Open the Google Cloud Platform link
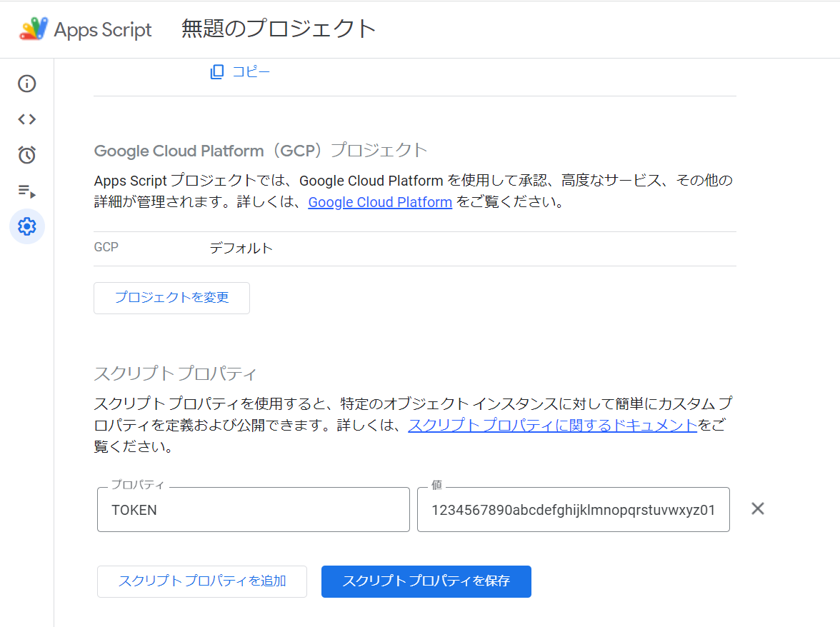The image size is (840, 627). [x=380, y=202]
